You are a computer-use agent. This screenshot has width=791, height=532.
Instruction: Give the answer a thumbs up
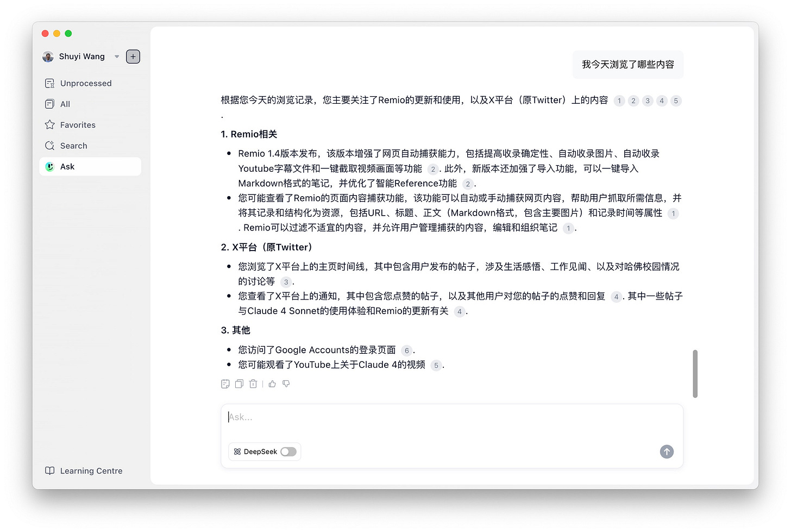[272, 384]
